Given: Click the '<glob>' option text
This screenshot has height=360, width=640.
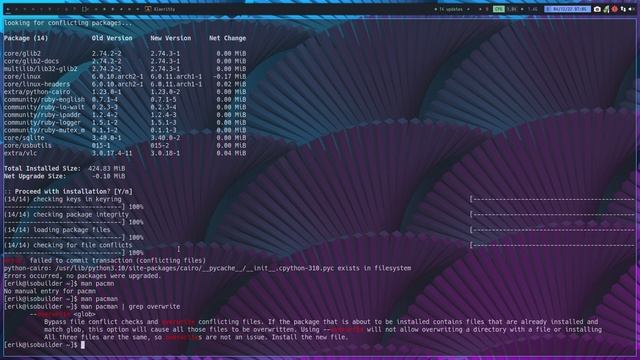Looking at the screenshot, I should click(x=84, y=314).
